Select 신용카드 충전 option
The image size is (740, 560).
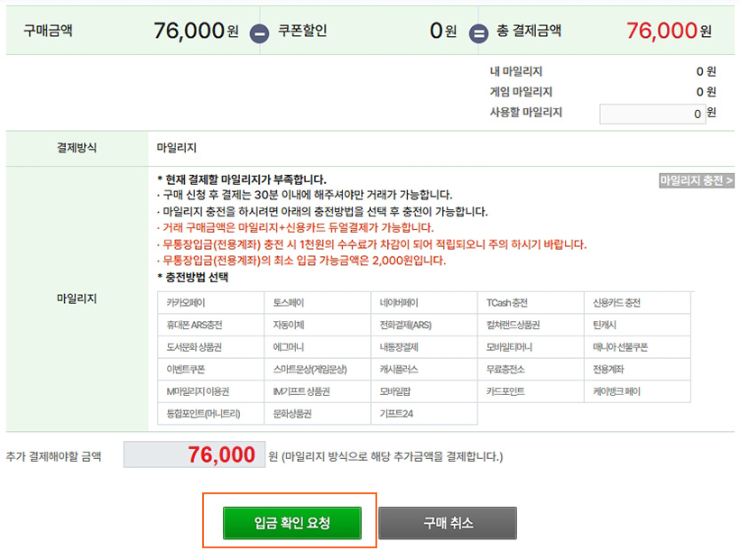pos(616,303)
